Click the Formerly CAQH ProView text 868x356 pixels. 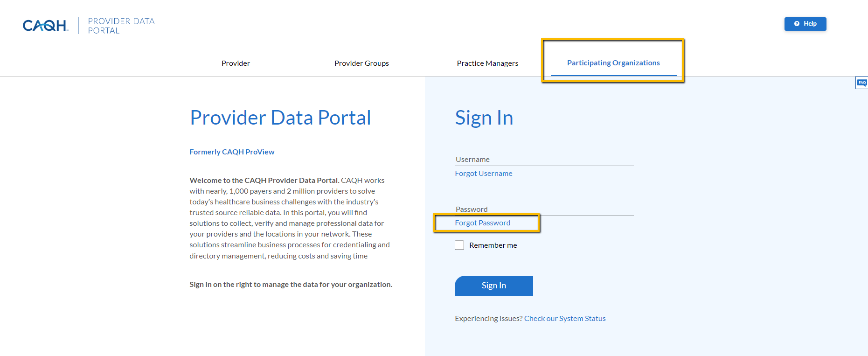tap(232, 152)
